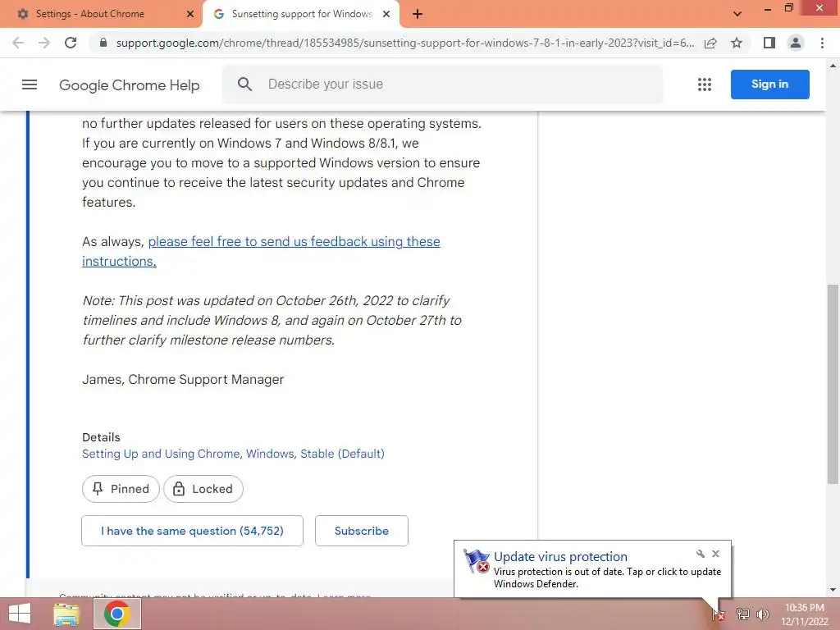Click the scrollbar down arrow
Image resolution: width=840 pixels, height=630 pixels.
click(833, 591)
